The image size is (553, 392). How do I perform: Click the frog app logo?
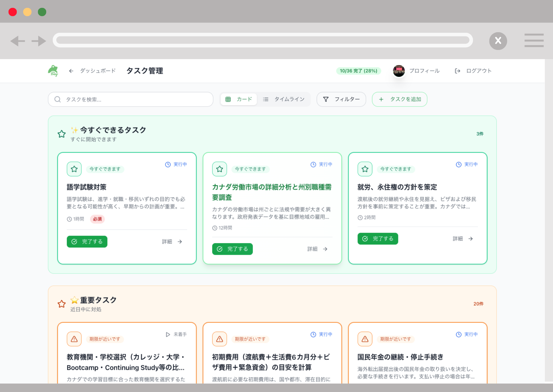tap(53, 71)
